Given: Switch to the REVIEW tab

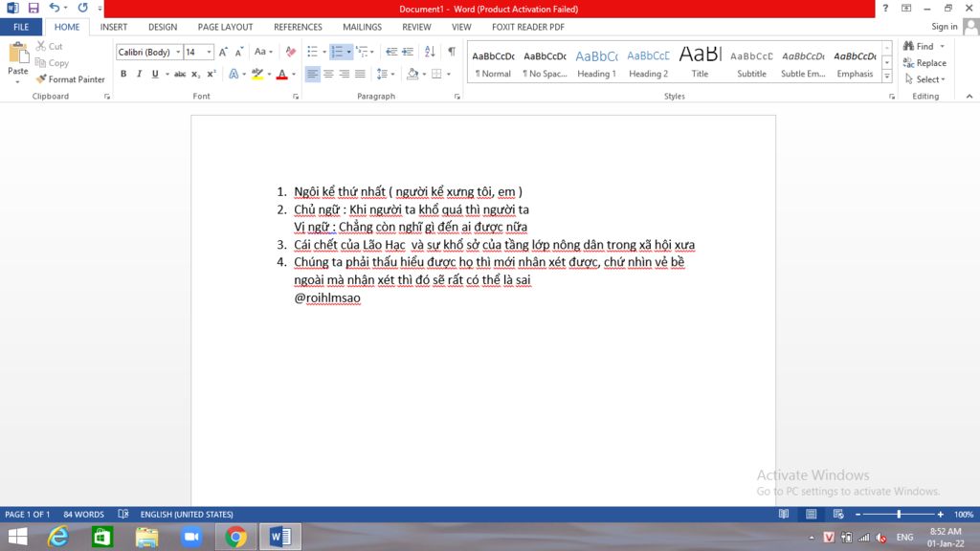Looking at the screenshot, I should coord(416,27).
